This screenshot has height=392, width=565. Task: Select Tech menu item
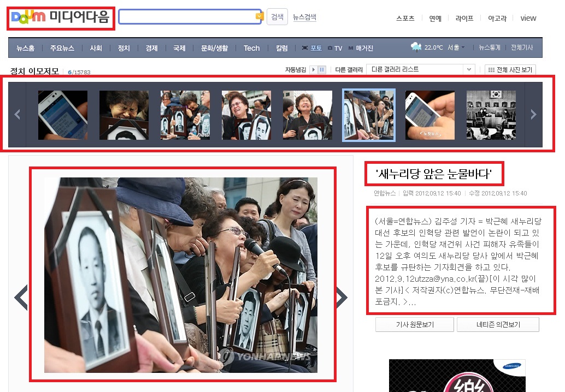(x=251, y=48)
